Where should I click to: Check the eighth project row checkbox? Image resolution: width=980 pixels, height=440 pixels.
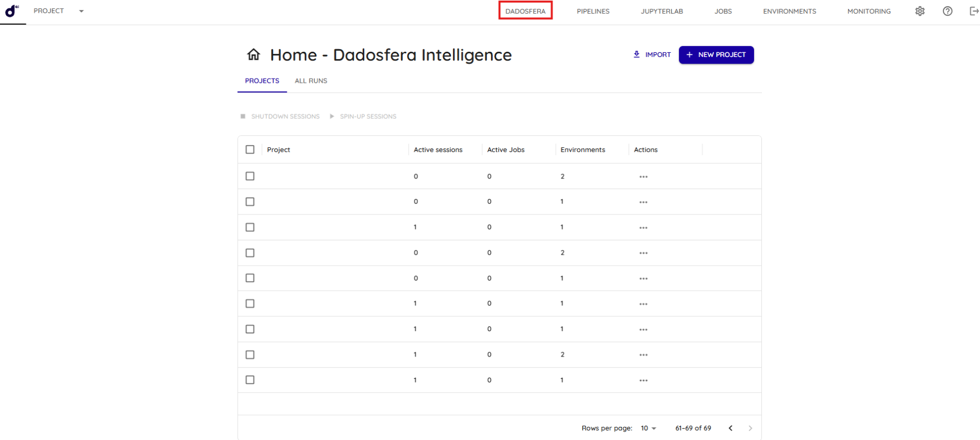click(250, 355)
